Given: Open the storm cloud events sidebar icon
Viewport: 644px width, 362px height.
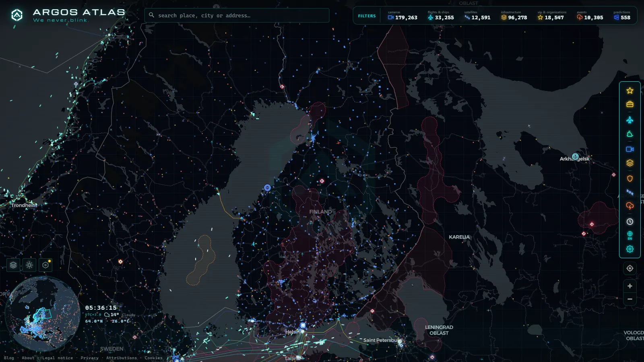Looking at the screenshot, I should pos(630,206).
